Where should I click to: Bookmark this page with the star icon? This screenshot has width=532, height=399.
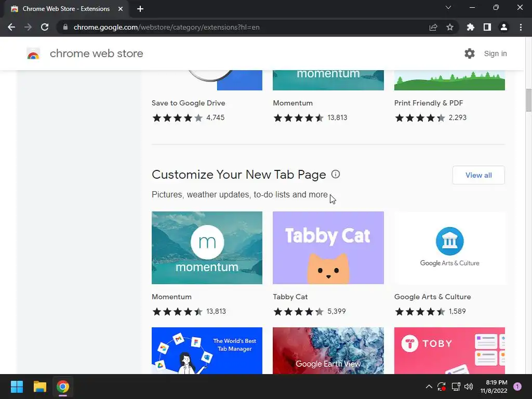[450, 27]
